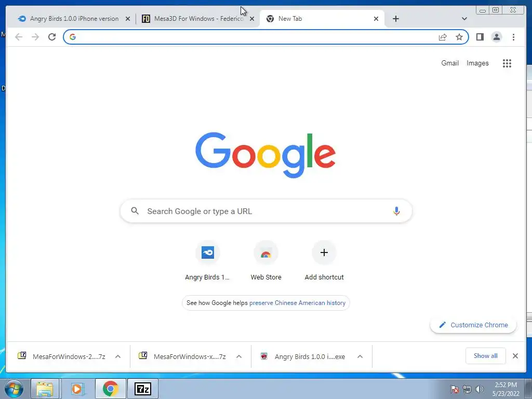Screen dimensions: 532x399
Task: Click the Customize Chrome button
Action: tap(473, 325)
